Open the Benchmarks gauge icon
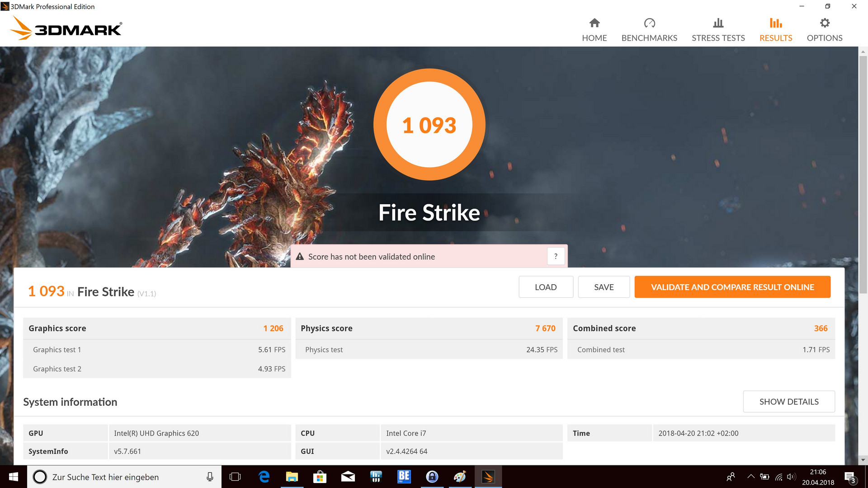 click(649, 23)
